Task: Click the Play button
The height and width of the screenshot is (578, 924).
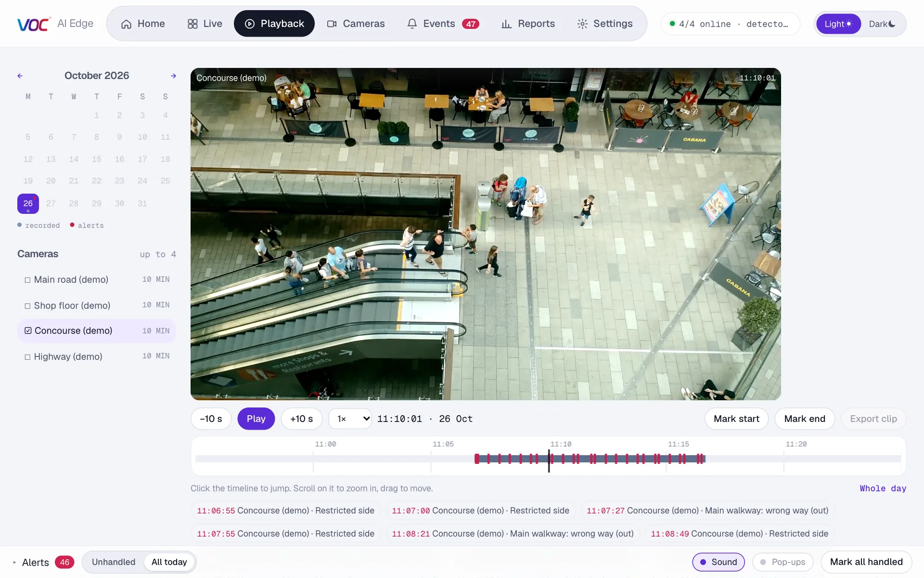Action: pyautogui.click(x=256, y=419)
